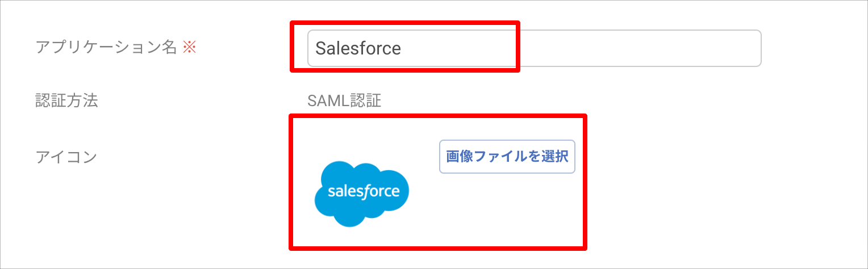The width and height of the screenshot is (868, 269).
Task: Click the 画像ファイルを選択 button
Action: (507, 157)
